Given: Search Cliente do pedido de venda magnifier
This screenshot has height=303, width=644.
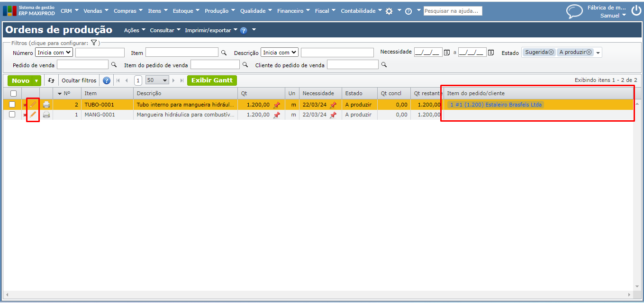Looking at the screenshot, I should [x=384, y=64].
